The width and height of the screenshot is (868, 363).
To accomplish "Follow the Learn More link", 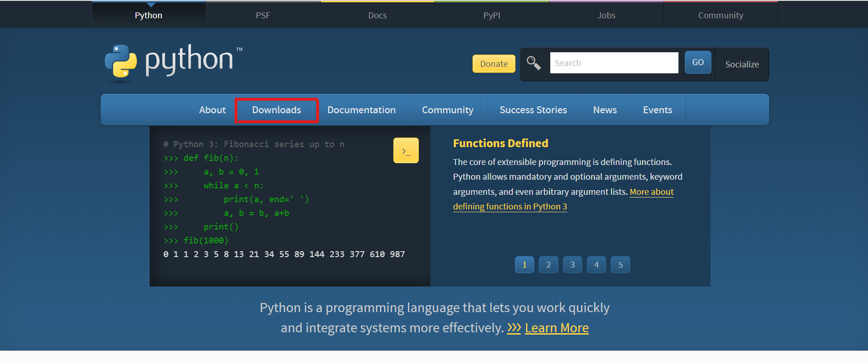I will [x=557, y=328].
